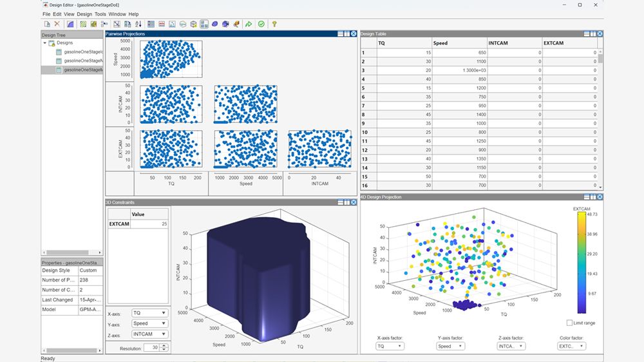Screen dimensions: 644x362
Task: Click the 3D cube view toolbar icon
Action: [x=193, y=24]
